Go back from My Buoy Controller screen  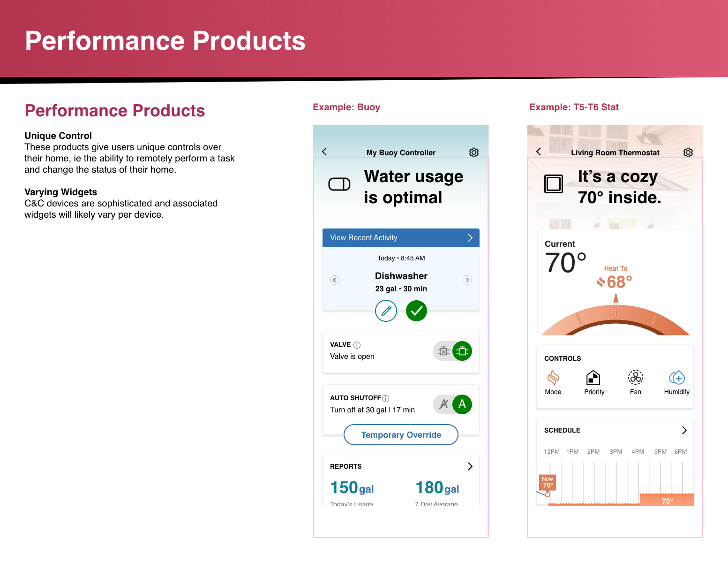pyautogui.click(x=324, y=152)
